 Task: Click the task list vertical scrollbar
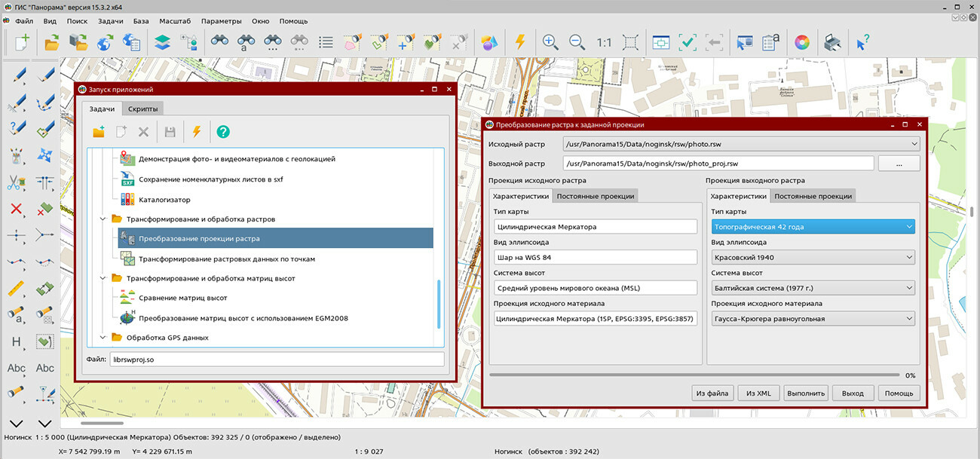439,303
